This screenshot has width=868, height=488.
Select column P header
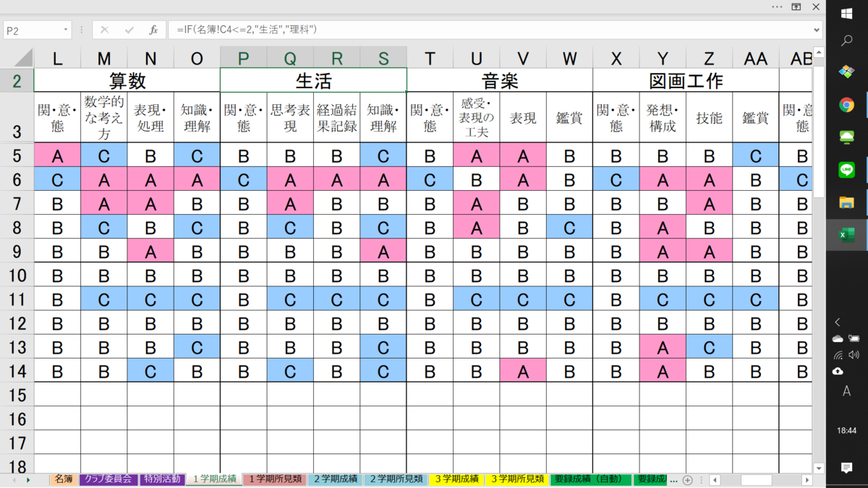pyautogui.click(x=243, y=59)
